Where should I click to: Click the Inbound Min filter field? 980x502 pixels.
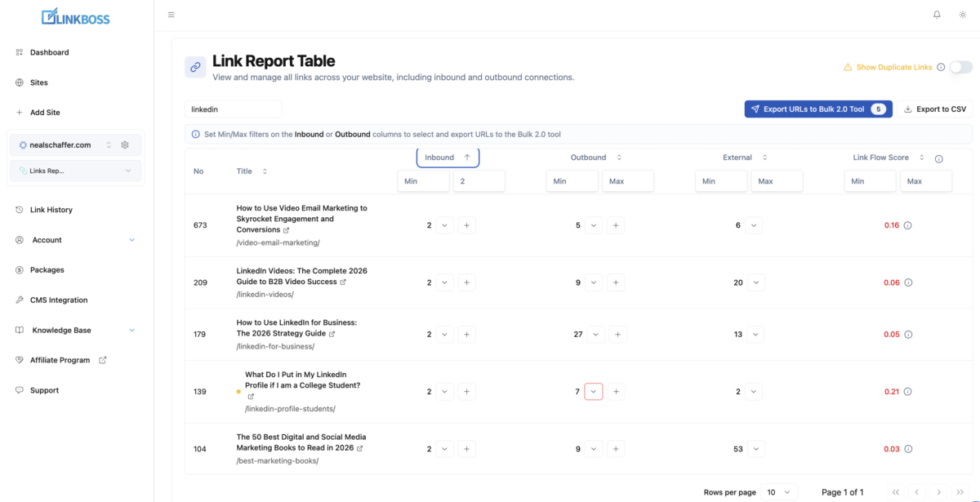423,181
